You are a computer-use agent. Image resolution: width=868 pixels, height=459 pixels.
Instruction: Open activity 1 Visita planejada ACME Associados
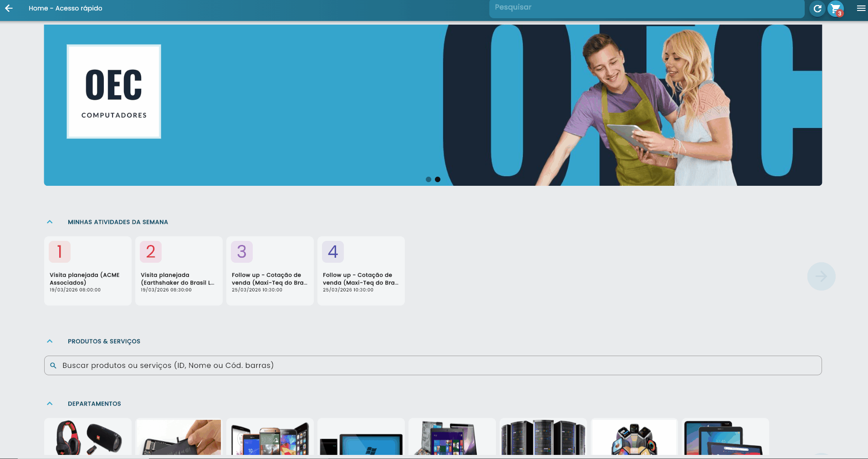click(x=88, y=271)
